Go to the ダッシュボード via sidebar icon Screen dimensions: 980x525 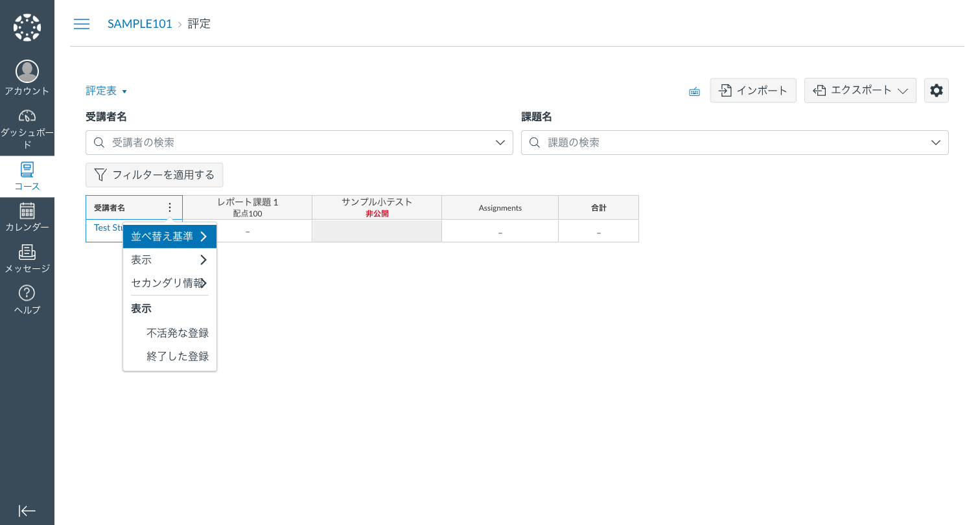pyautogui.click(x=27, y=117)
